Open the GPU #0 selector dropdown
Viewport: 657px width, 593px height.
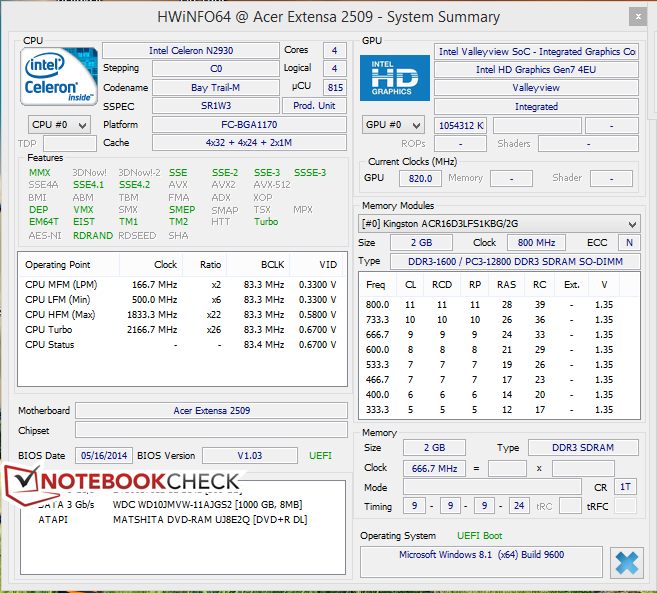(x=393, y=125)
